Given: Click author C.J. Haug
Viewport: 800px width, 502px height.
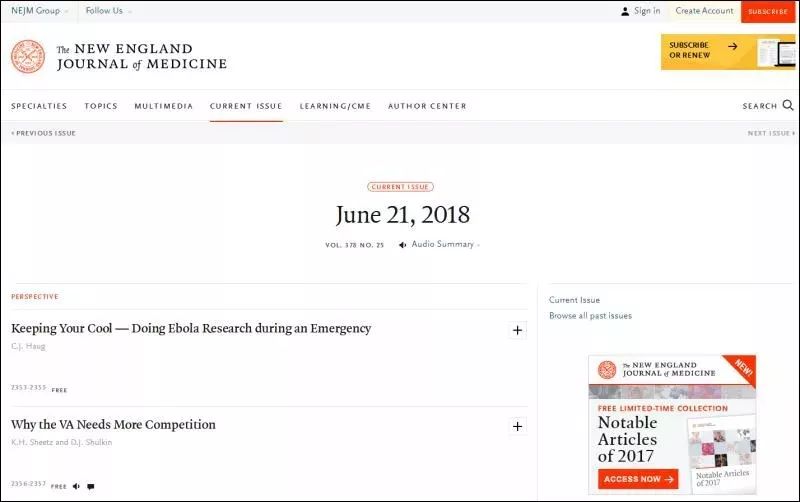Looking at the screenshot, I should 28,346.
